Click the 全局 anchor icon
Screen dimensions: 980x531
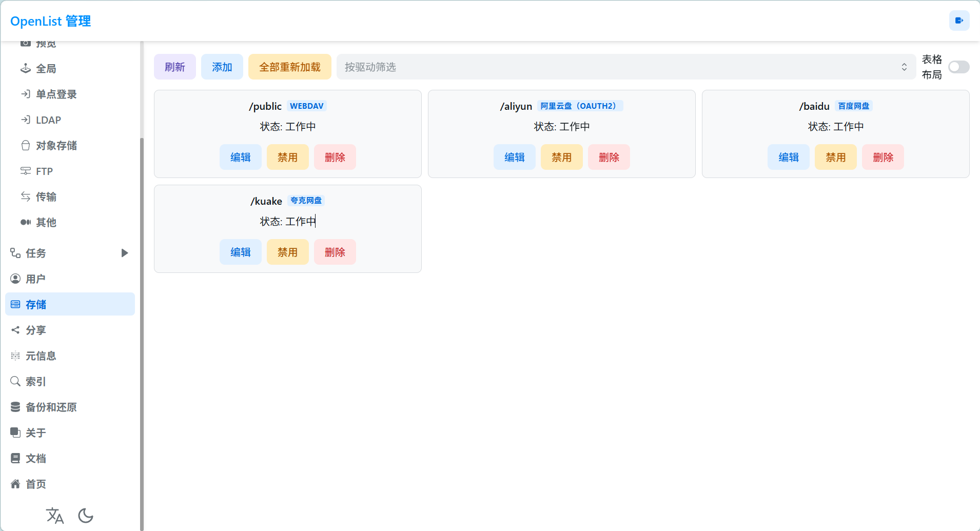pos(26,68)
